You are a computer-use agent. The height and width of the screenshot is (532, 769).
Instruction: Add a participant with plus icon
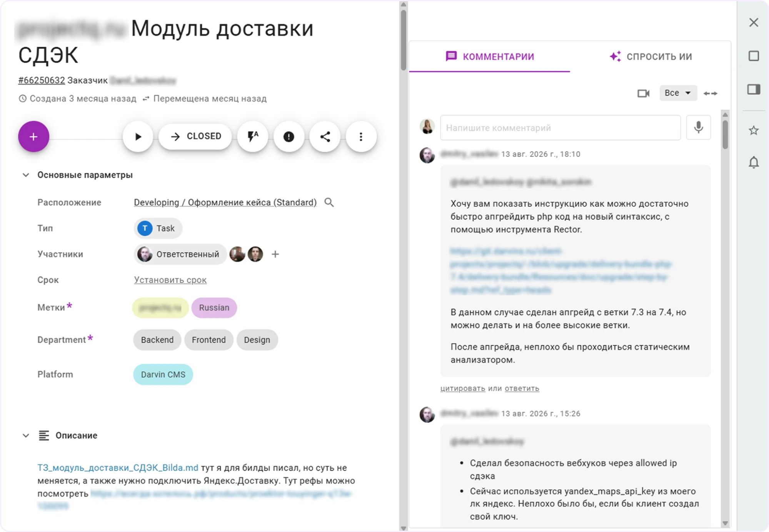[275, 254]
